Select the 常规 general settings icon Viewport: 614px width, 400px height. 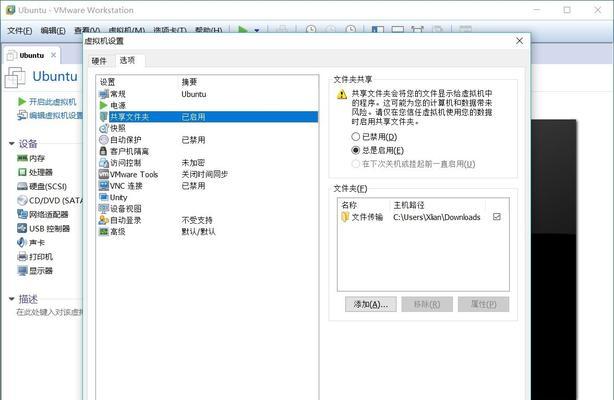(104, 94)
